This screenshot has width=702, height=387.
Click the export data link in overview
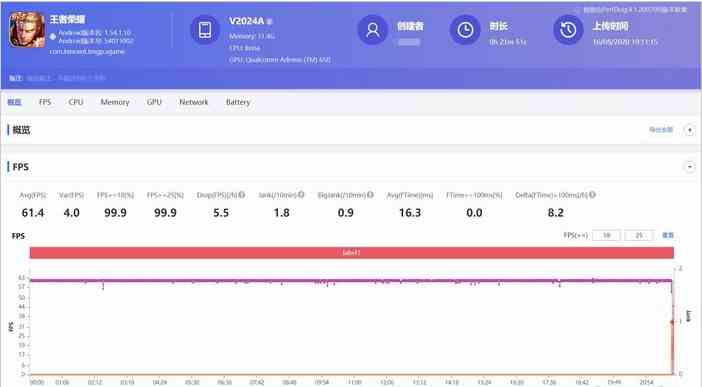coord(661,130)
